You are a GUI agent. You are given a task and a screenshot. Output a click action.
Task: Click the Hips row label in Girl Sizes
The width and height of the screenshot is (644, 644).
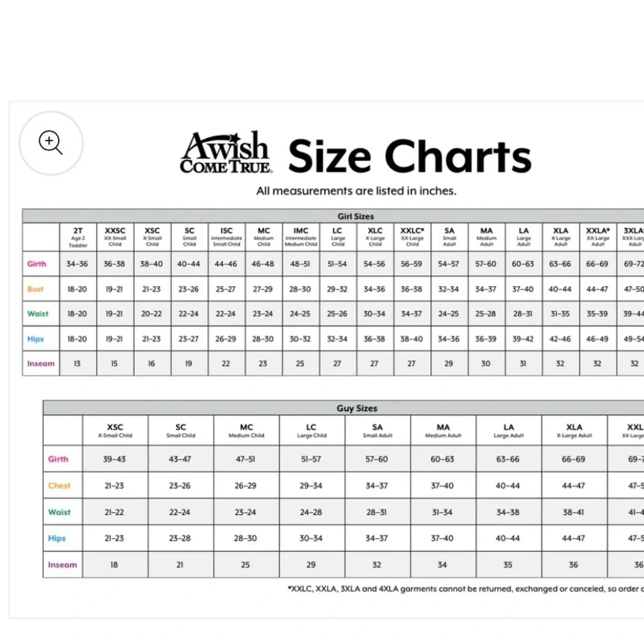tap(35, 339)
